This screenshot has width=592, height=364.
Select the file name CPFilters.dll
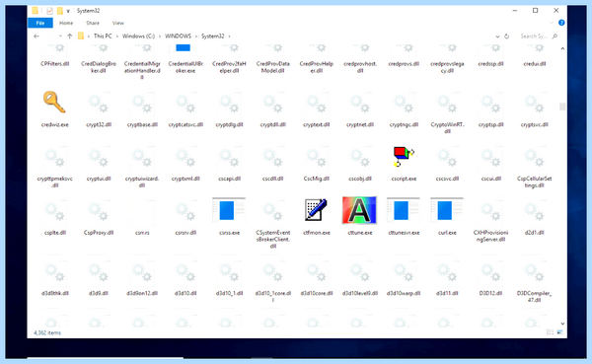point(54,64)
